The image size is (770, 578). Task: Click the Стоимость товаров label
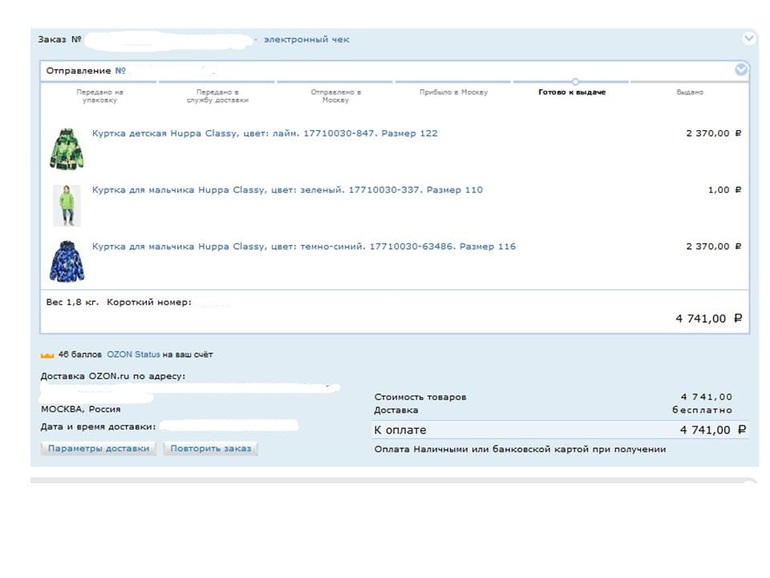[420, 397]
